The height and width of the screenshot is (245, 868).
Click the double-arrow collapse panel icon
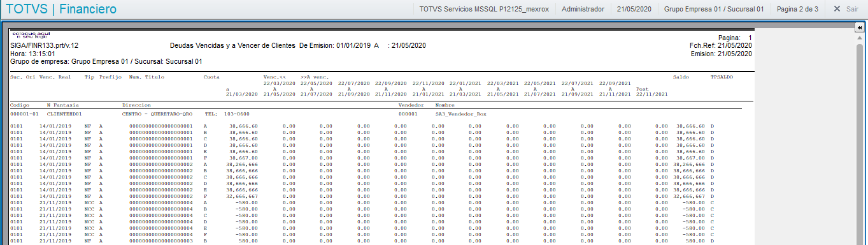[x=859, y=28]
